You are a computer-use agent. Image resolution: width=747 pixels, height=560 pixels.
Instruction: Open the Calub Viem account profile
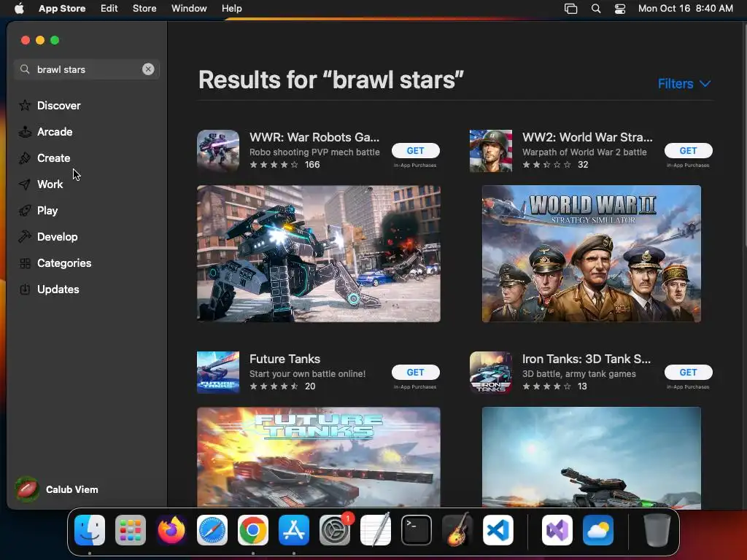(57, 489)
